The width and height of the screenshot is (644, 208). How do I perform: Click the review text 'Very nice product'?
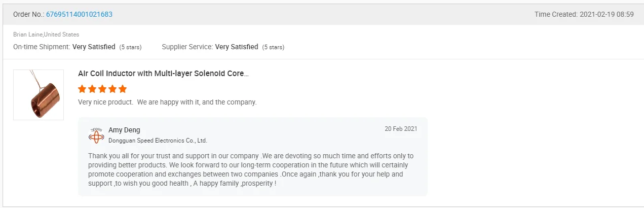coord(167,102)
